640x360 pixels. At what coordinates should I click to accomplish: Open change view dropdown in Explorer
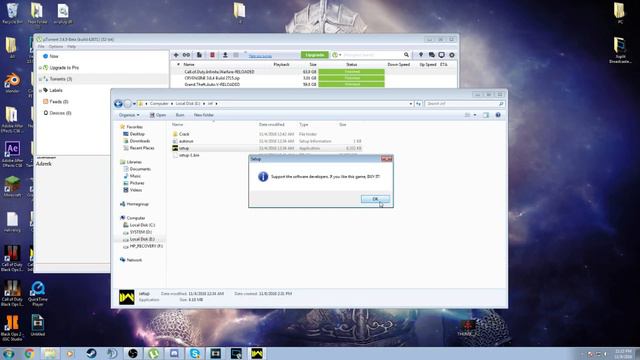[x=475, y=115]
